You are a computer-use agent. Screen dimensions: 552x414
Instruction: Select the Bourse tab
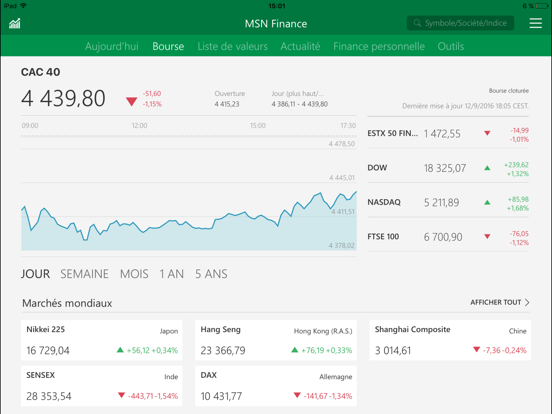pyautogui.click(x=168, y=46)
